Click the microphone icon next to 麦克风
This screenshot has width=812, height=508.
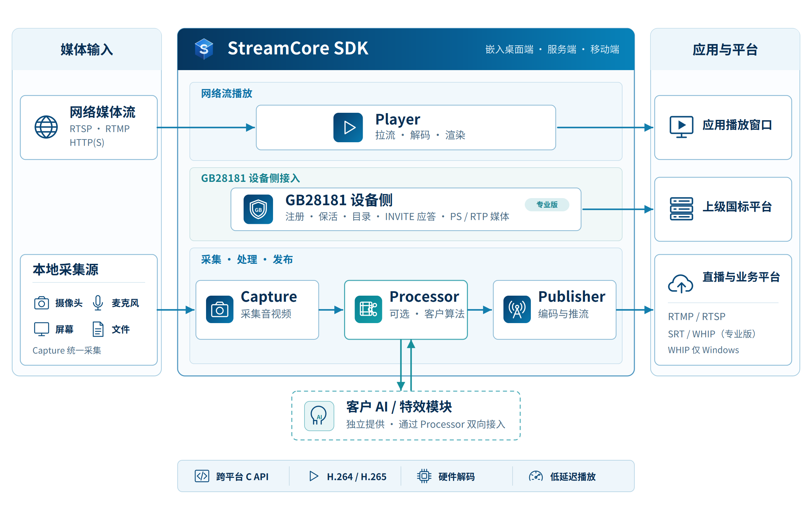coord(98,303)
